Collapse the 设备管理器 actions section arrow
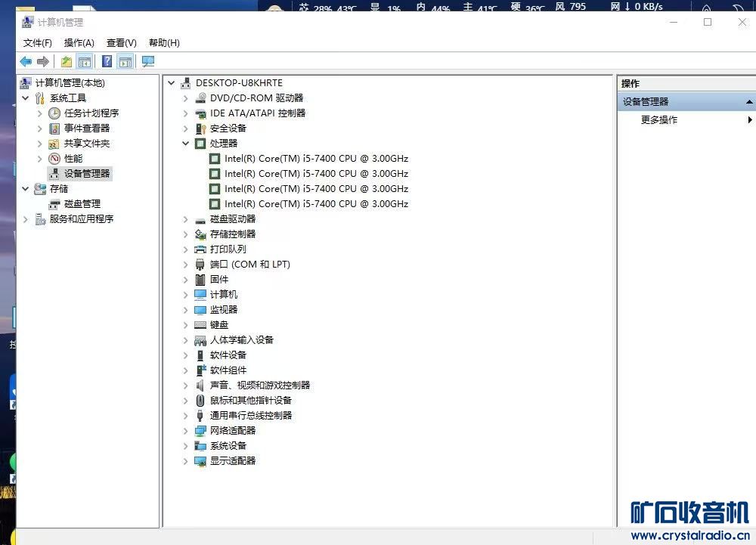The width and height of the screenshot is (756, 545). point(748,102)
